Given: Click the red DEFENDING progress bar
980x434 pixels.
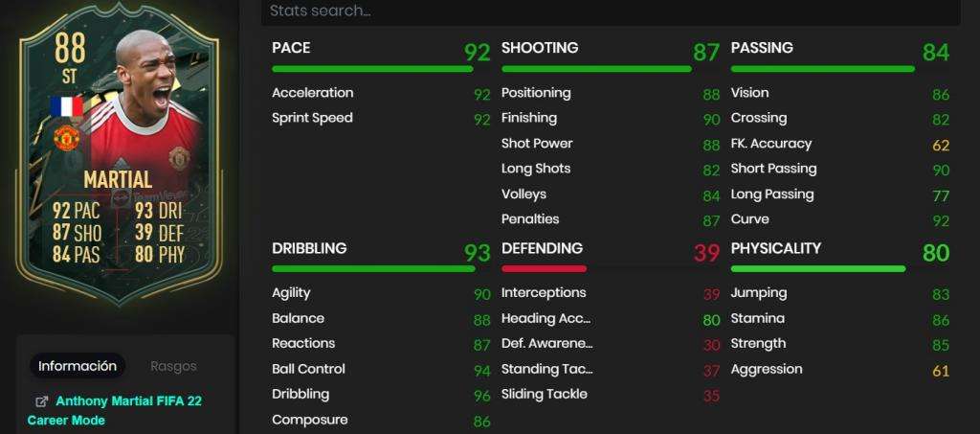Looking at the screenshot, I should 544,269.
